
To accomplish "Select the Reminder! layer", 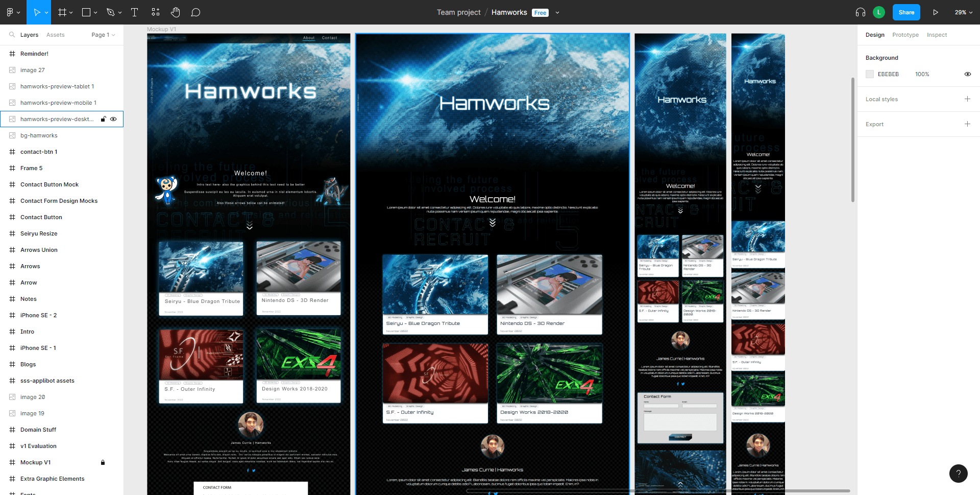I will pyautogui.click(x=62, y=54).
